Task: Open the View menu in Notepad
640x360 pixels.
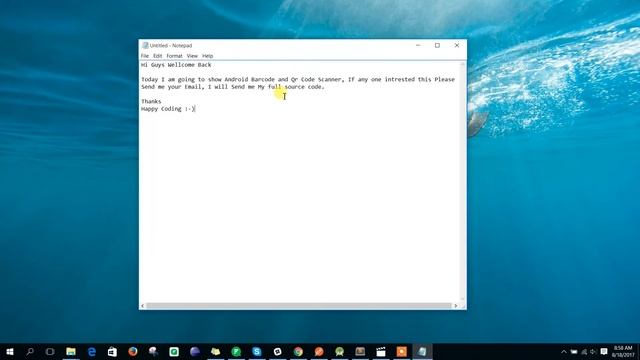Action: (x=192, y=56)
